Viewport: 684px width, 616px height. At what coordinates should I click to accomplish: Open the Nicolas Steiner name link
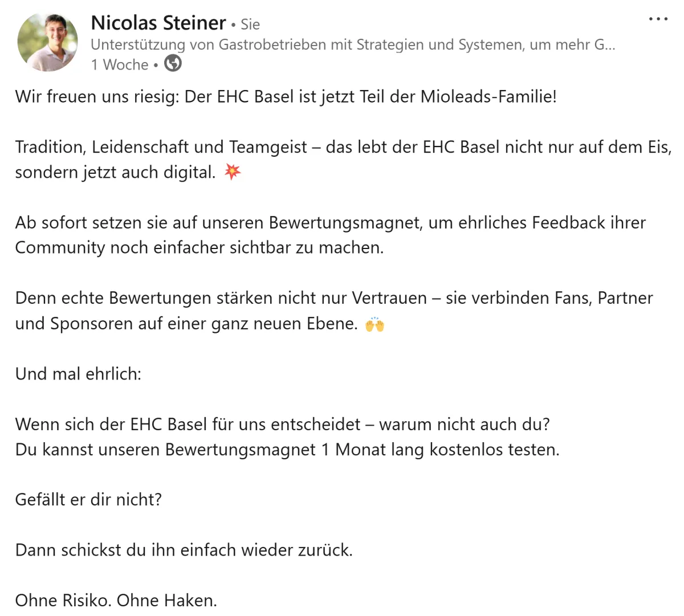click(158, 23)
